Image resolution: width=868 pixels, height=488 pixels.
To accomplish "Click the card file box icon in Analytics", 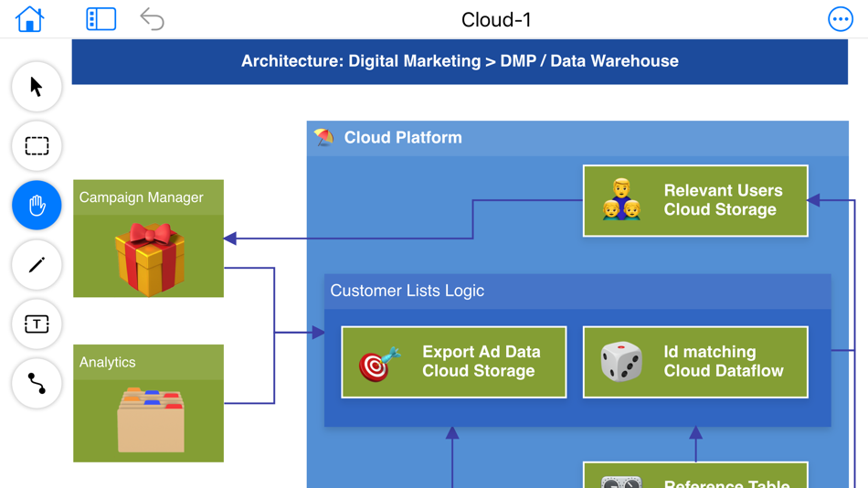I will click(151, 419).
